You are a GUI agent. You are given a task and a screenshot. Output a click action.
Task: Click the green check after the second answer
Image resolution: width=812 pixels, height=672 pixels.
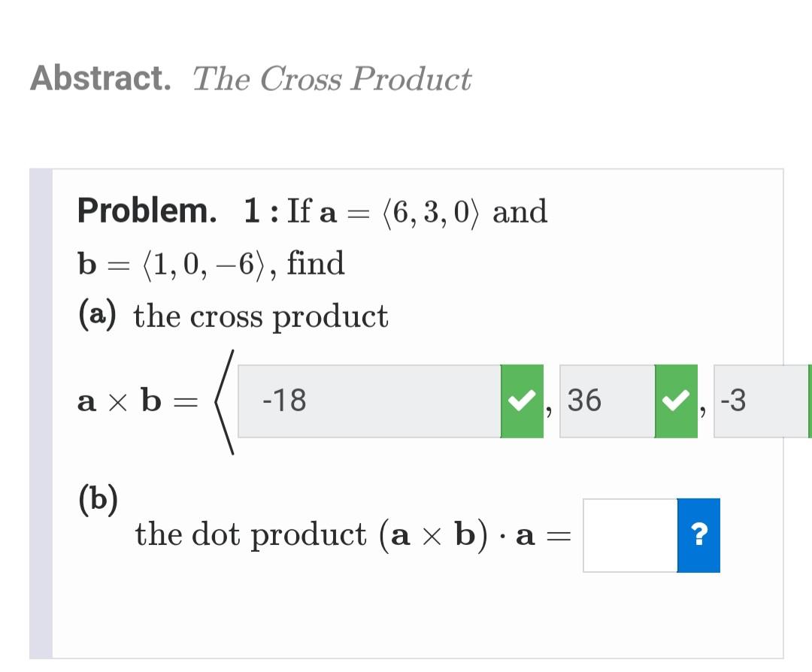[x=675, y=401]
